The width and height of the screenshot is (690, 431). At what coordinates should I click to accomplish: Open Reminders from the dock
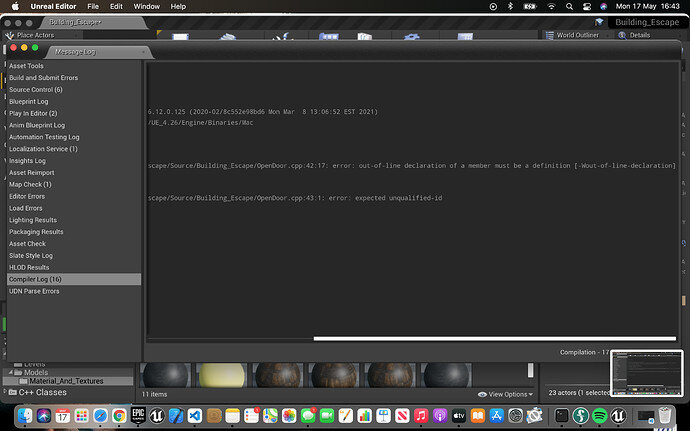pyautogui.click(x=251, y=415)
